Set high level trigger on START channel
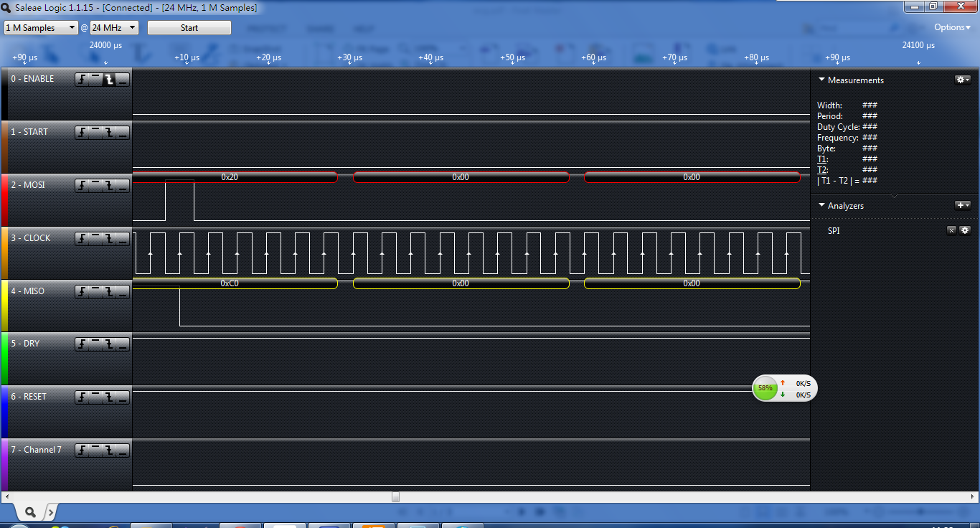980x528 pixels. (x=95, y=133)
